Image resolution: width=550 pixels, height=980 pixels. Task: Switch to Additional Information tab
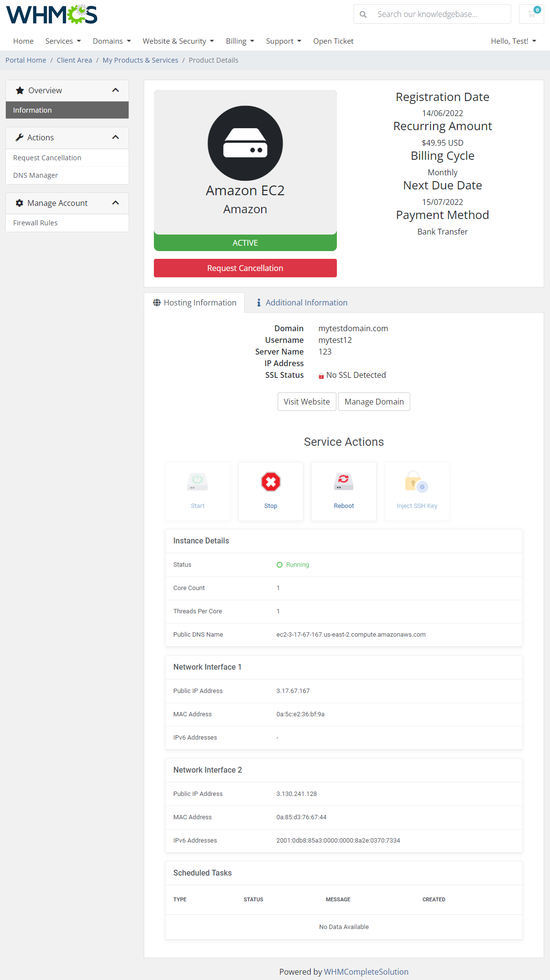(301, 303)
